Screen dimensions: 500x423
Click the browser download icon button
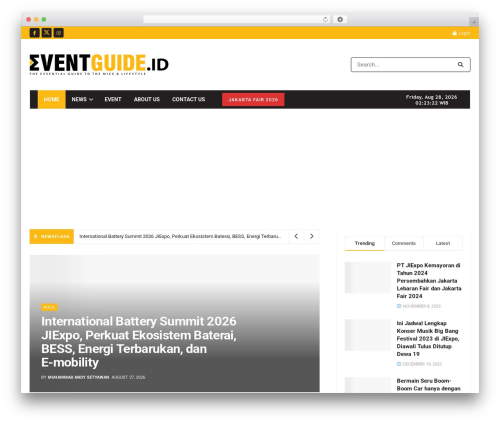pos(340,19)
